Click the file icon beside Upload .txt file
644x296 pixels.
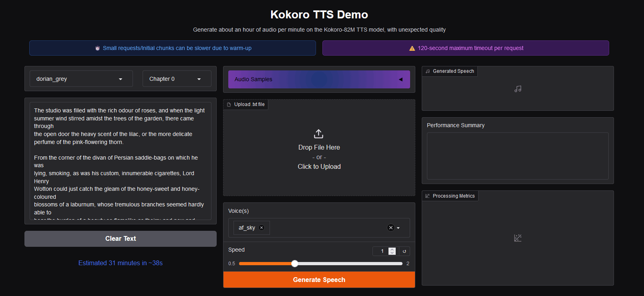tap(229, 105)
